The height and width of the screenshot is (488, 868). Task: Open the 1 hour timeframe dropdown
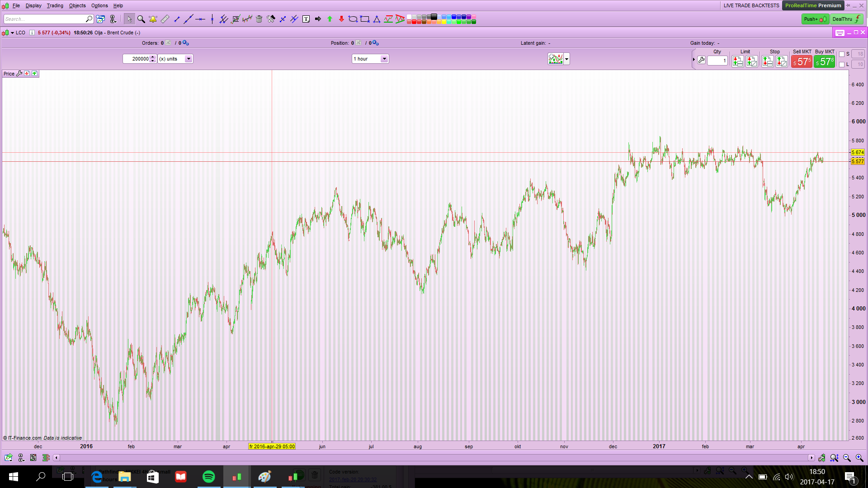384,59
